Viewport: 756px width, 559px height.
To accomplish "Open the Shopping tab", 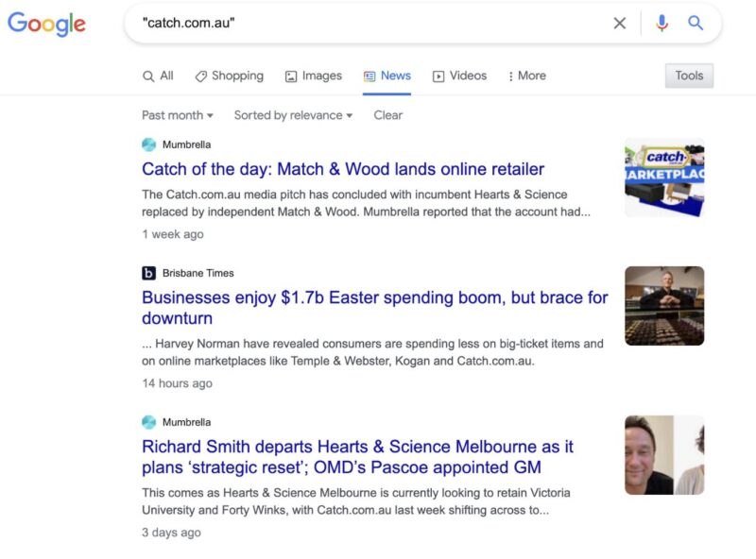I will 230,76.
